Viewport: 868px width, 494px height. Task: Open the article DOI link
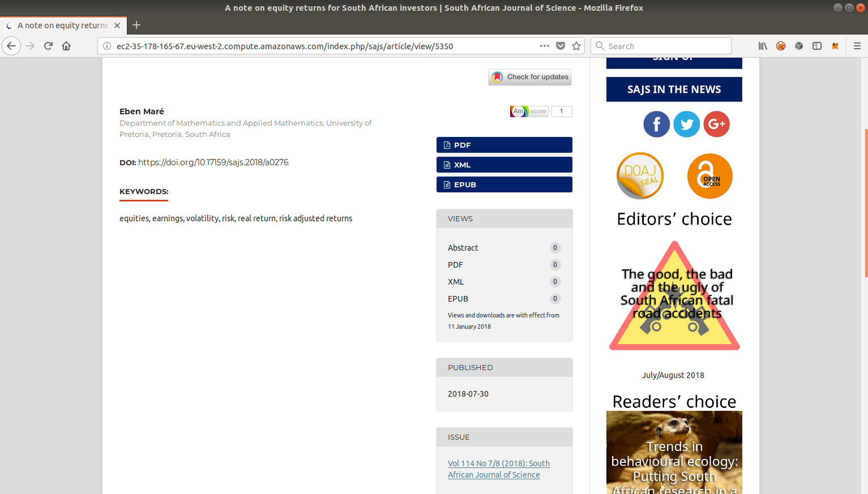pos(213,162)
